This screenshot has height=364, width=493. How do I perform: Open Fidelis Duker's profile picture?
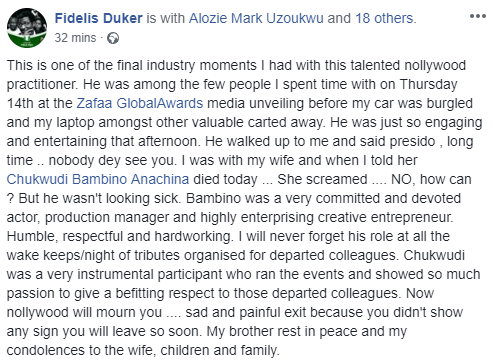(x=27, y=28)
